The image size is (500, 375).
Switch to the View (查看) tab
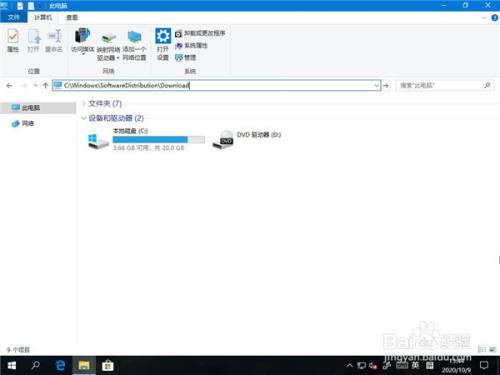click(72, 17)
